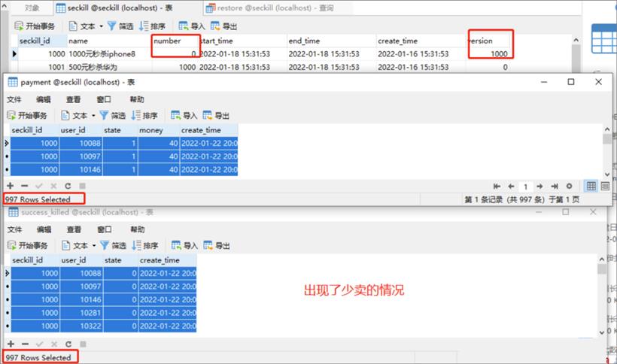Click 排序 sort icon in payment window
Image resolution: width=617 pixels, height=364 pixels.
144,116
